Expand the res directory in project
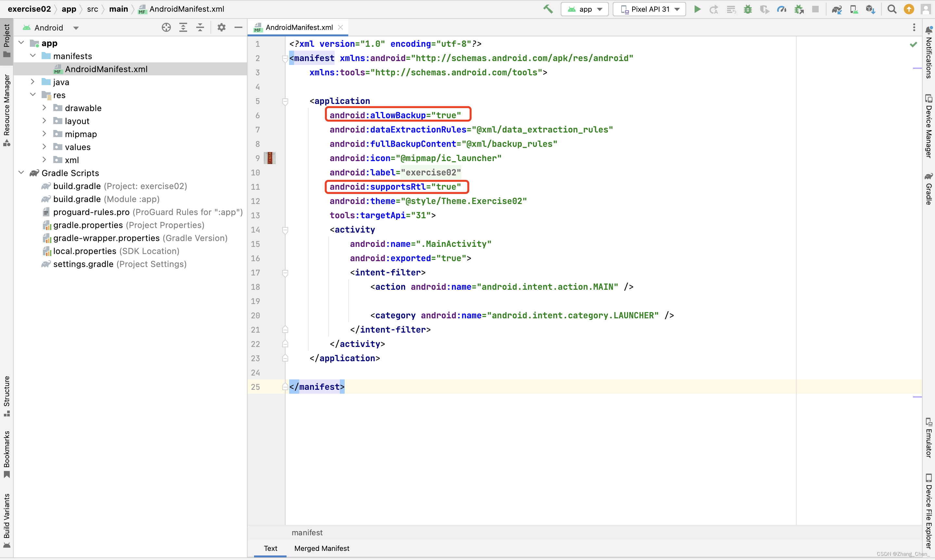This screenshot has height=560, width=935. pyautogui.click(x=33, y=95)
